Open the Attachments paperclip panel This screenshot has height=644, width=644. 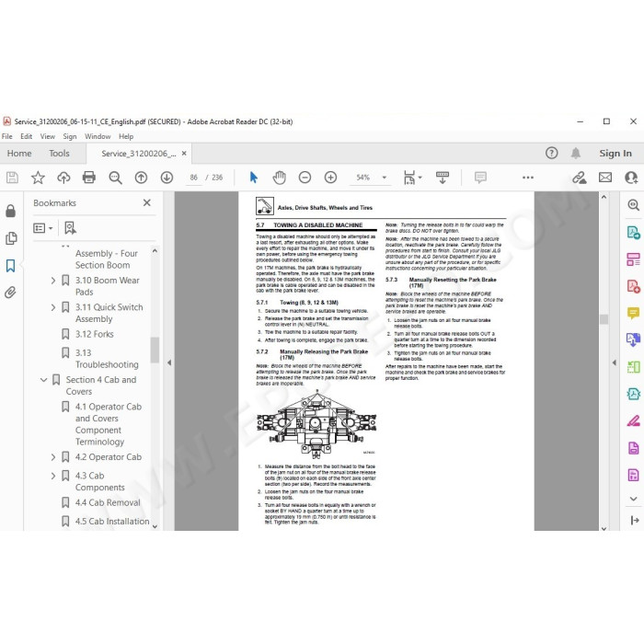(x=10, y=293)
